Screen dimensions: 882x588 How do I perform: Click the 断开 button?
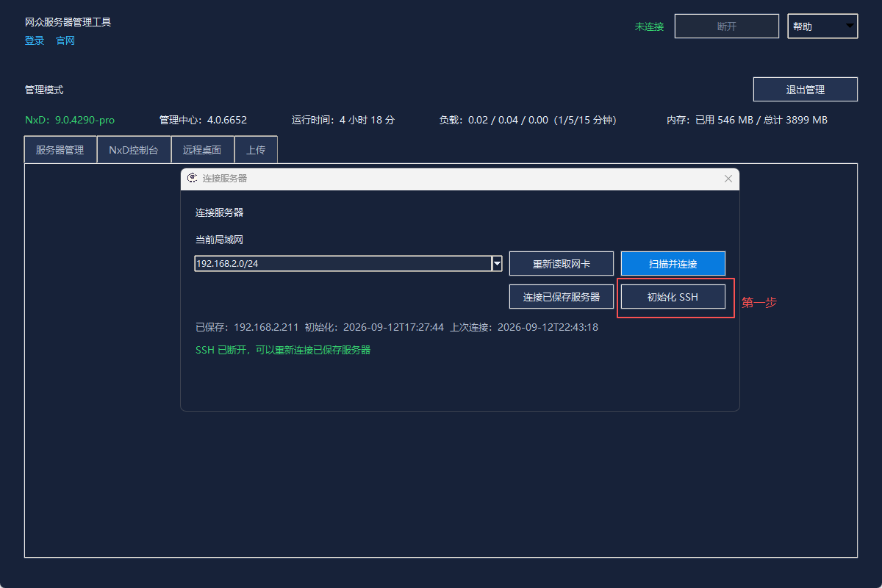pyautogui.click(x=727, y=26)
